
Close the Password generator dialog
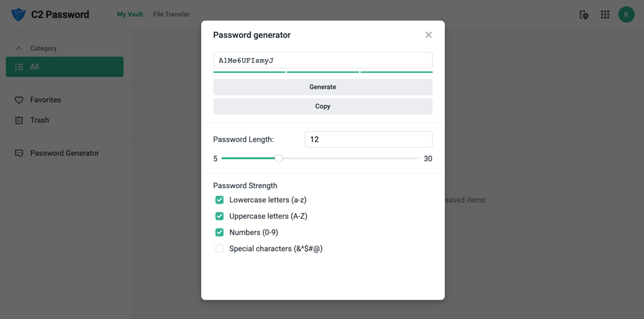(428, 35)
